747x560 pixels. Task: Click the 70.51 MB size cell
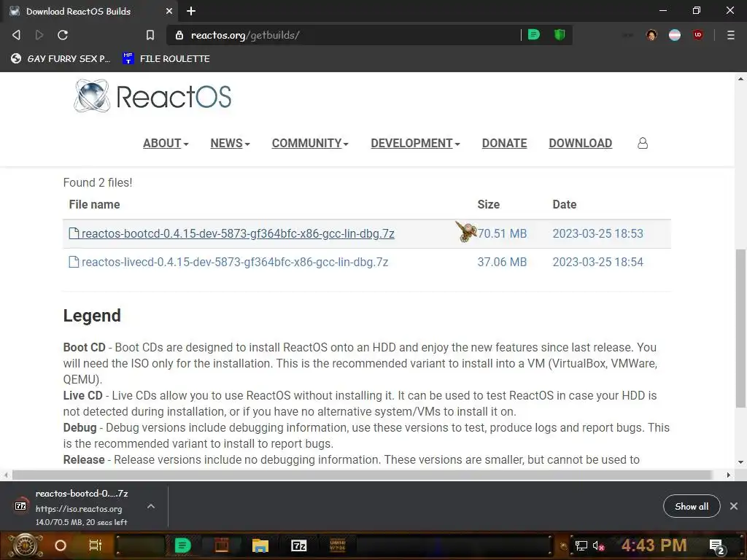502,233
